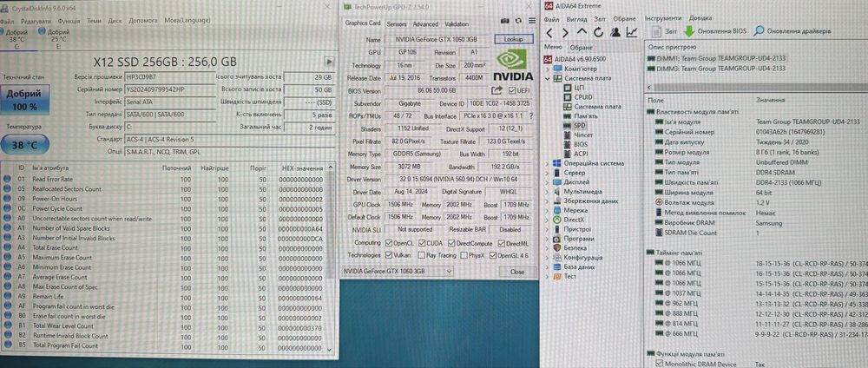Toggle OpenGL 4.6 checkbox
Image resolution: width=868 pixels, height=368 pixels.
pyautogui.click(x=492, y=256)
